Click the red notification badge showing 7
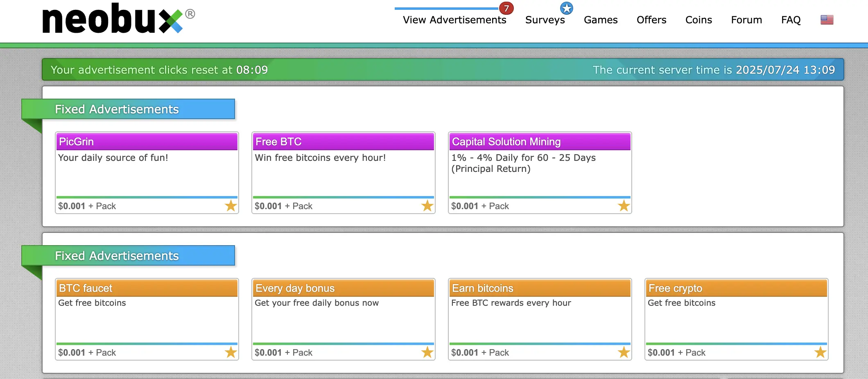868x379 pixels. [506, 8]
